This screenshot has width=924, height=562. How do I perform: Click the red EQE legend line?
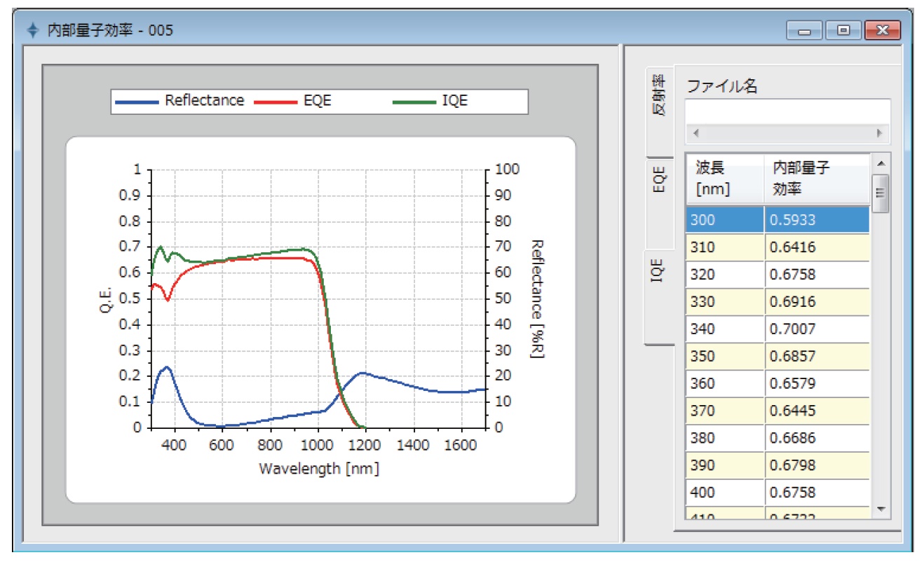point(275,102)
